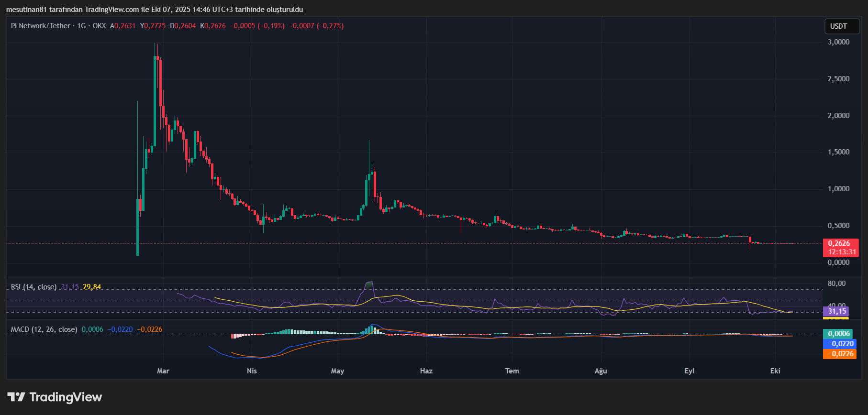Select the RSI (14, close) indicator legend

click(33, 287)
